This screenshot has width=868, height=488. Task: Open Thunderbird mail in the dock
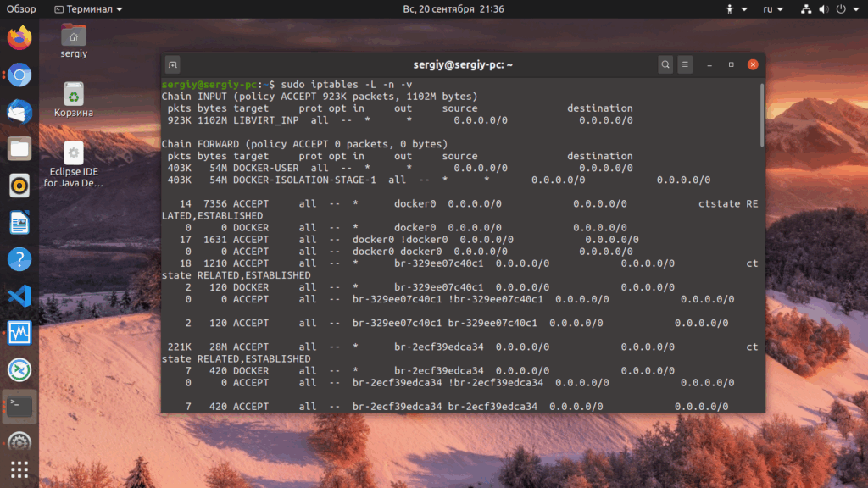tap(19, 112)
